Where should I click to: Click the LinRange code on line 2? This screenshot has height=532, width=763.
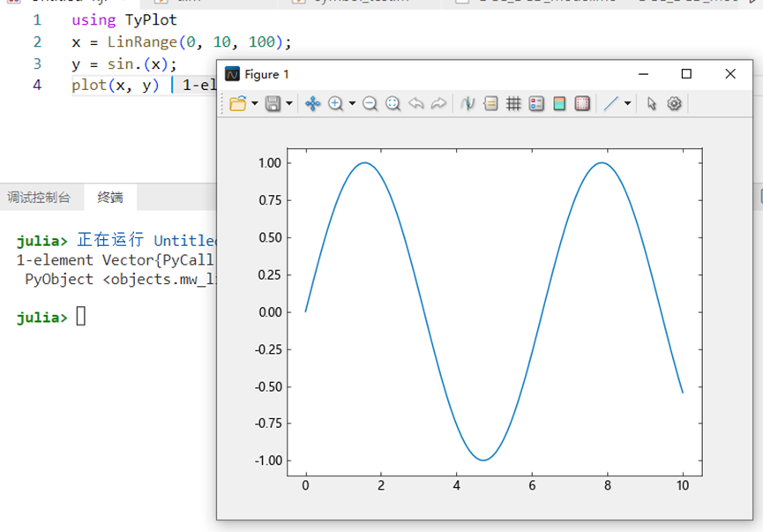pyautogui.click(x=182, y=41)
